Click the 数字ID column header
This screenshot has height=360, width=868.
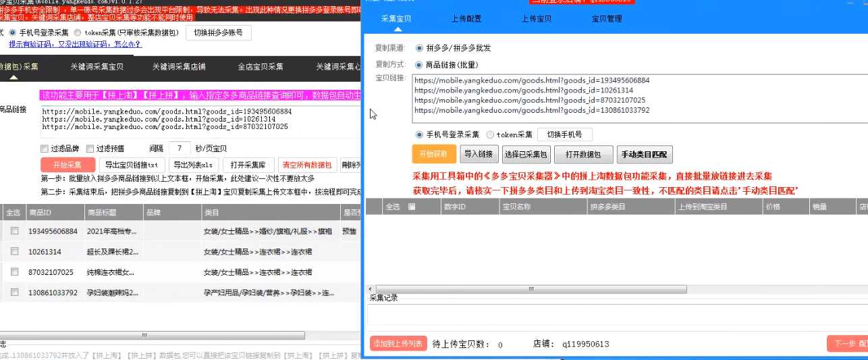(x=469, y=207)
